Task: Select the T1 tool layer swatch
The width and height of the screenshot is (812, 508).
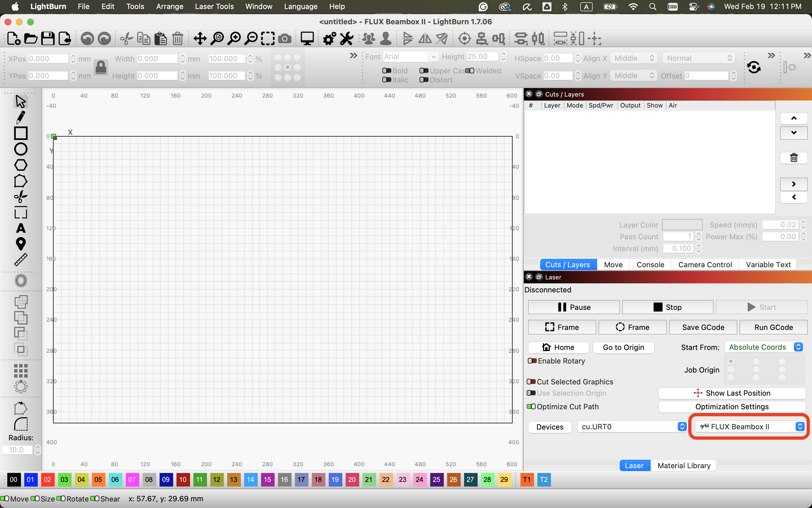Action: [527, 479]
